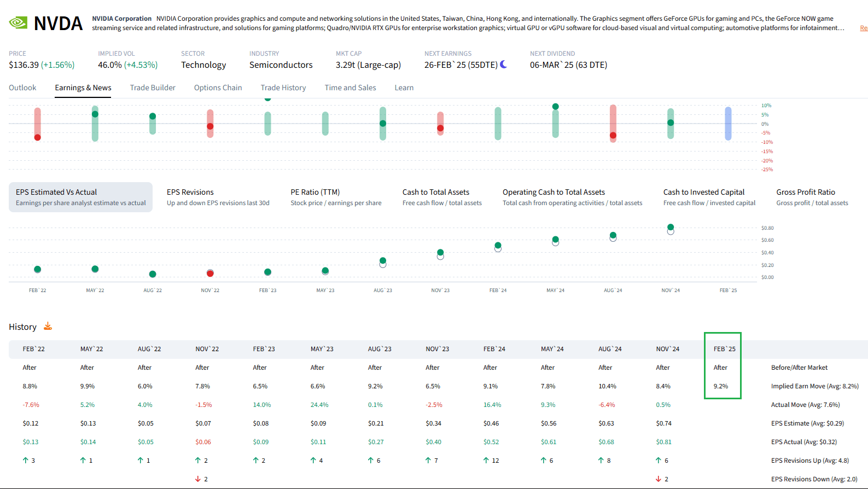Click the download icon beside History

tap(48, 326)
